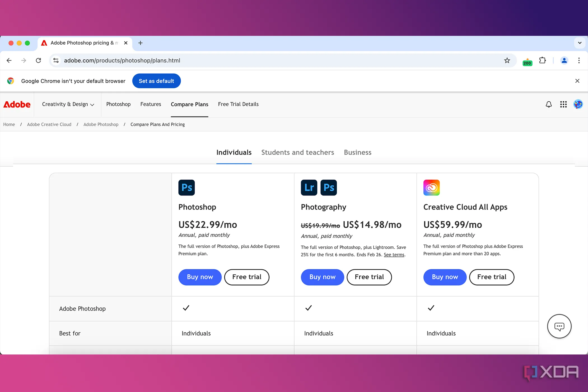Click the US$14.98/mo discounted price

[x=372, y=225]
